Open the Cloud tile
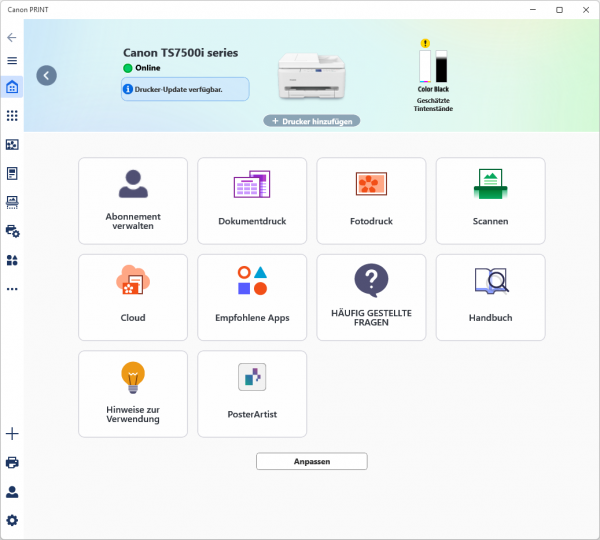The image size is (600, 540). (x=133, y=297)
